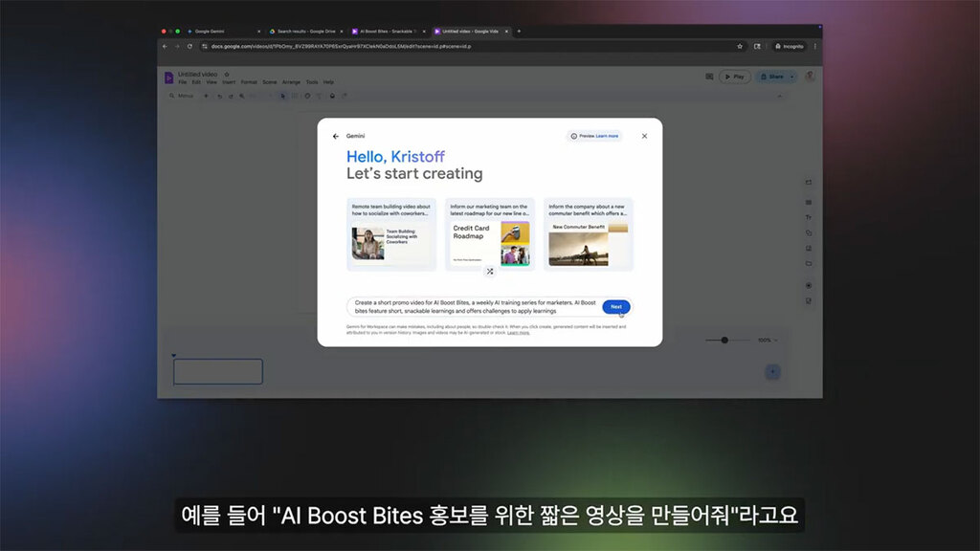Click the Next button in Gemini dialog
This screenshot has width=980, height=551.
point(616,307)
